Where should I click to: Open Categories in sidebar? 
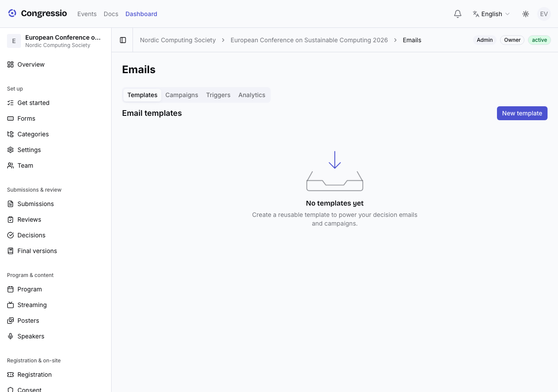pyautogui.click(x=56, y=134)
